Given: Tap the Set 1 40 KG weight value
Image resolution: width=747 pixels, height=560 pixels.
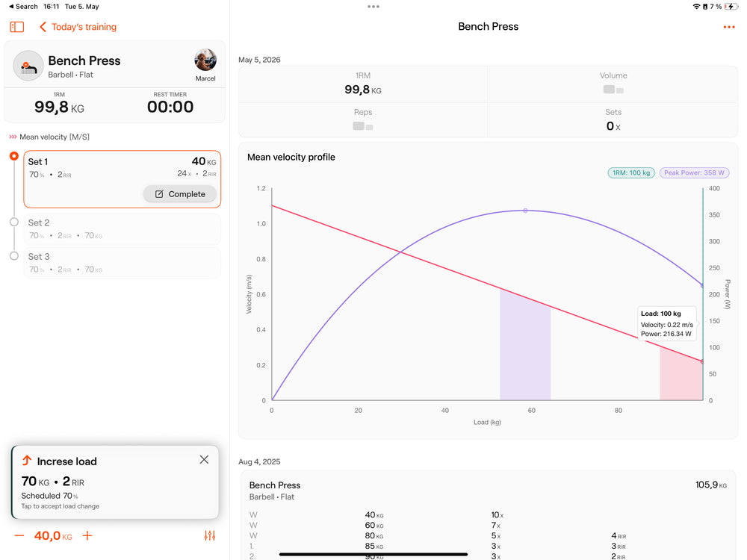Looking at the screenshot, I should tap(204, 161).
